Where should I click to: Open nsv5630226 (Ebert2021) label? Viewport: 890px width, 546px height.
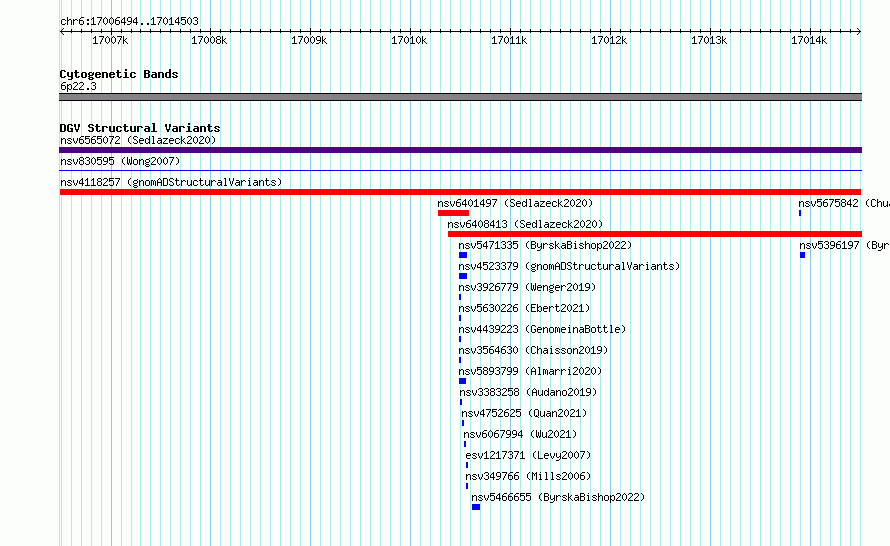[x=524, y=308]
